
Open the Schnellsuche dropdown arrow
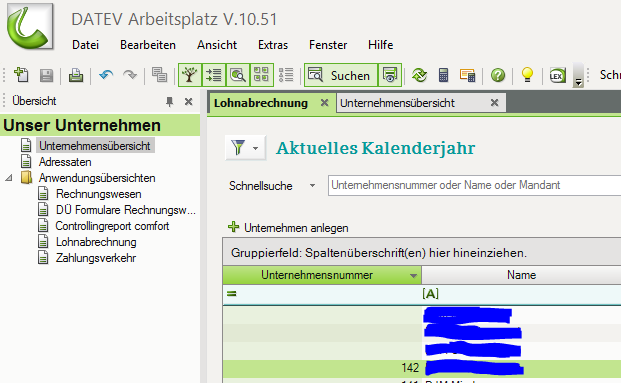(312, 185)
